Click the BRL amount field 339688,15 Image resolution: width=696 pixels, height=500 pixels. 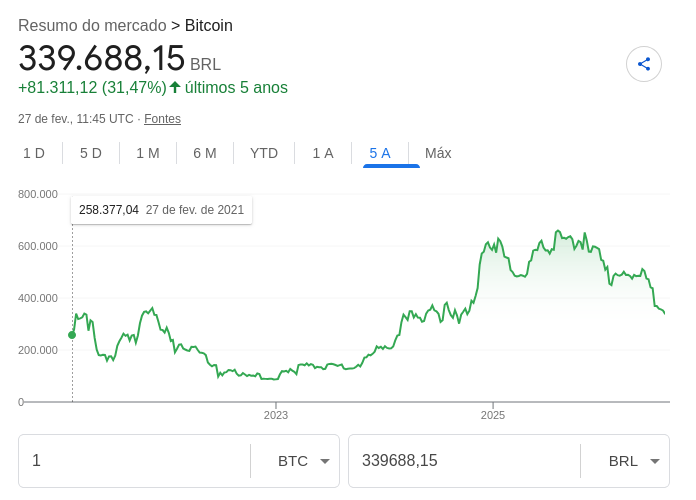(464, 461)
